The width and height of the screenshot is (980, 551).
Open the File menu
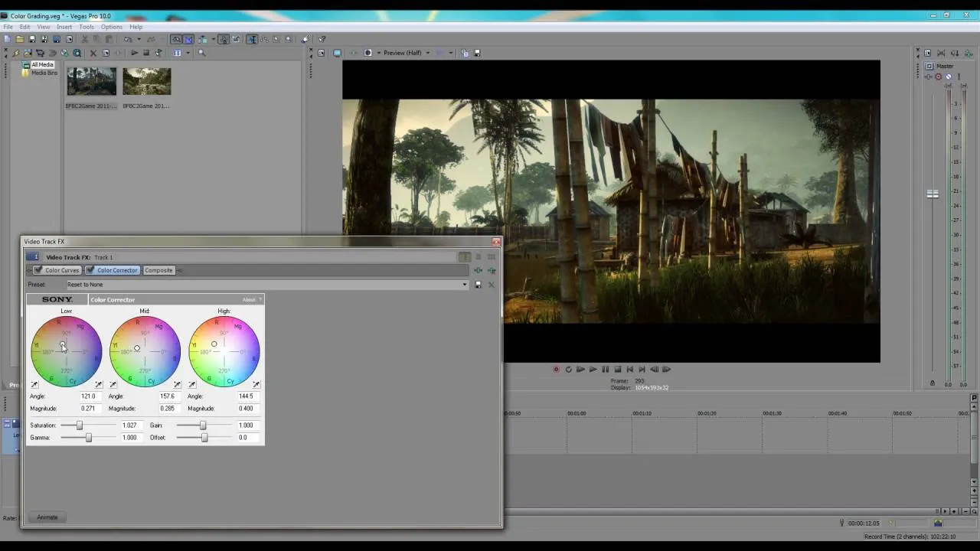(x=8, y=27)
